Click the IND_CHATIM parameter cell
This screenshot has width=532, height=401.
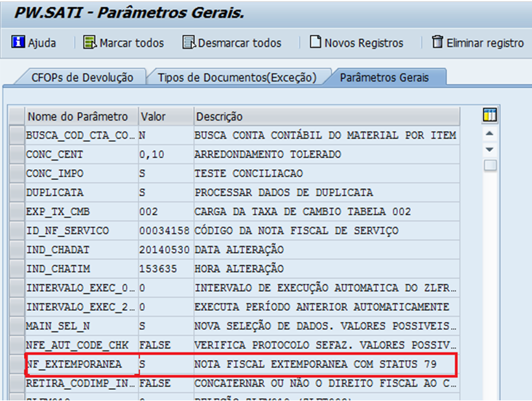[82, 269]
